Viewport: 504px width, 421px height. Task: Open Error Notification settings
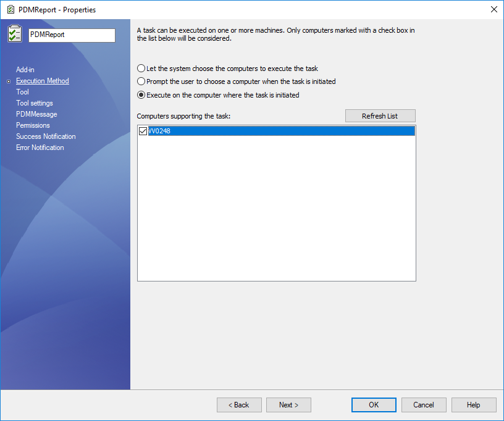pyautogui.click(x=40, y=148)
